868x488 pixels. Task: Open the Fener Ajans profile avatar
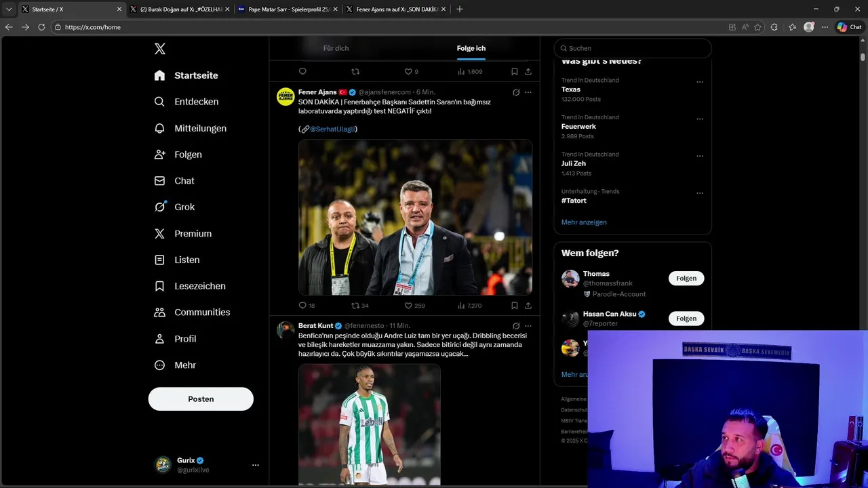285,96
